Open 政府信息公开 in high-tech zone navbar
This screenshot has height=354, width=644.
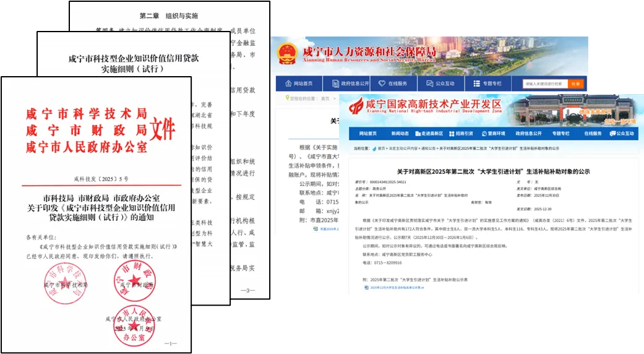[x=528, y=134]
